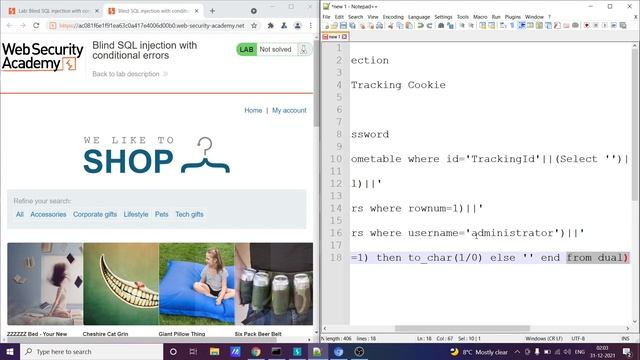Image resolution: width=640 pixels, height=360 pixels.
Task: Save the file with Notepad++ Save icon
Action: (x=343, y=25)
